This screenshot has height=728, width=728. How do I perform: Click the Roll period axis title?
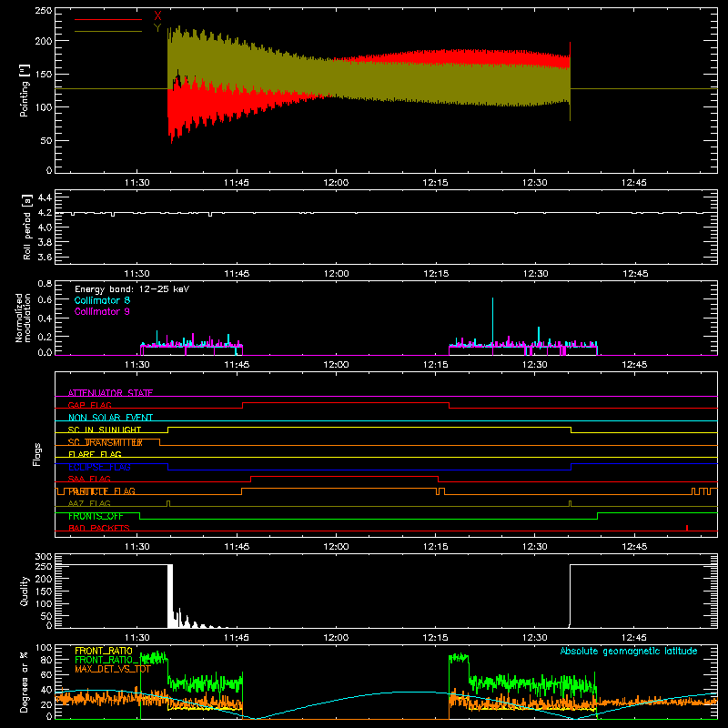point(26,227)
